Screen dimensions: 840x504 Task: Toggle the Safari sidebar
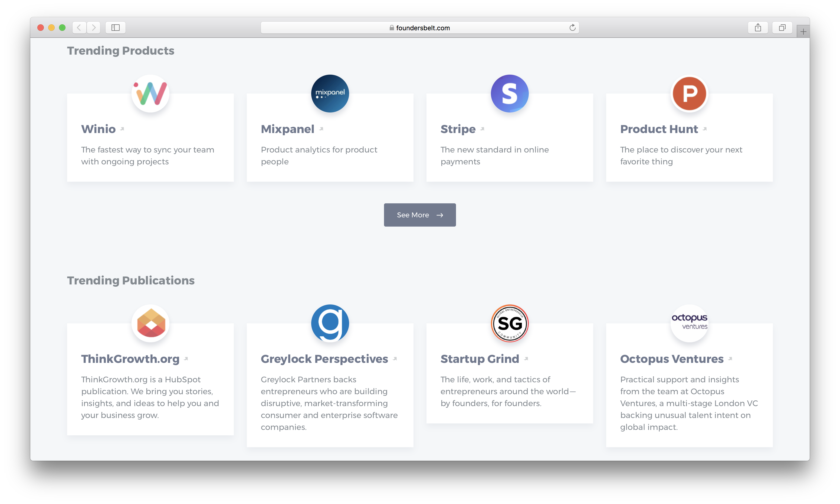[116, 28]
